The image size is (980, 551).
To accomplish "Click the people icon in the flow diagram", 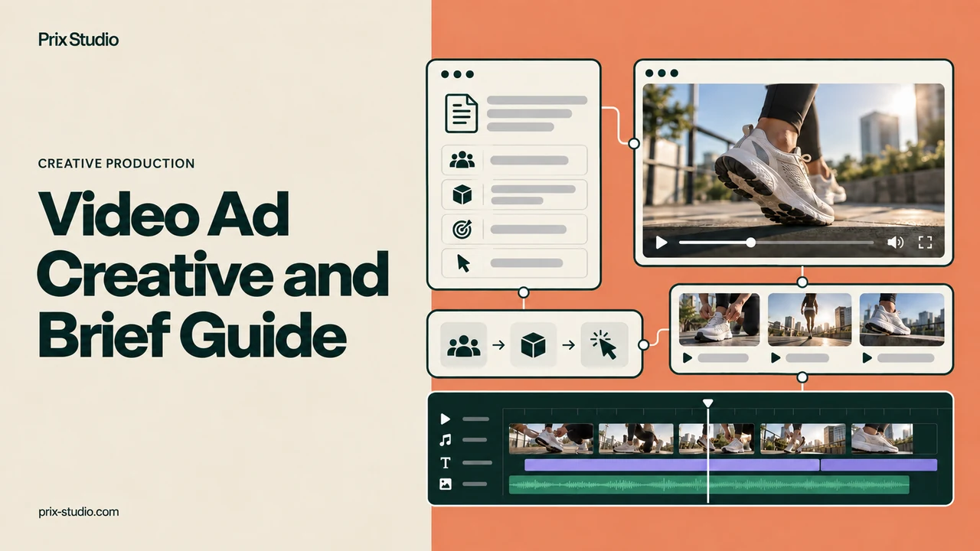I will [x=464, y=345].
